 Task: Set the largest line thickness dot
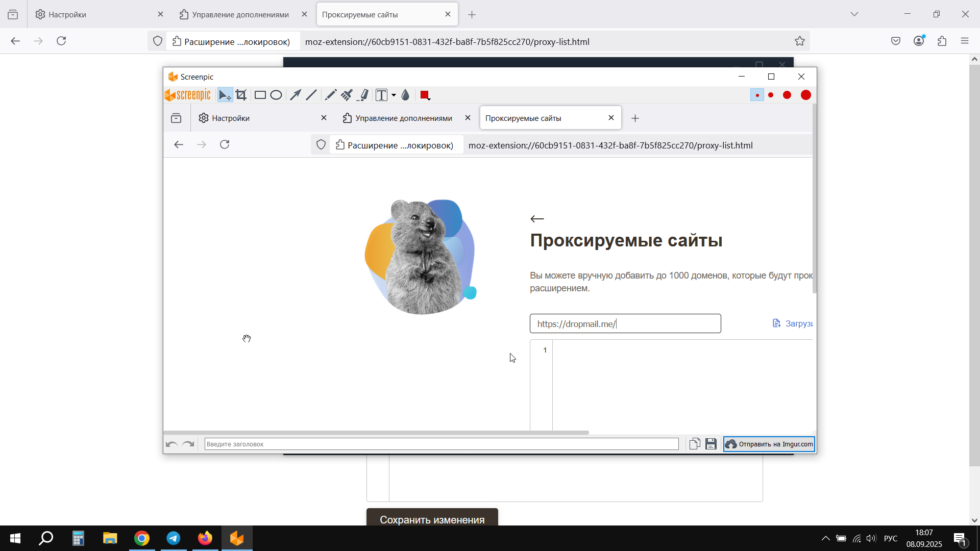[x=806, y=95]
